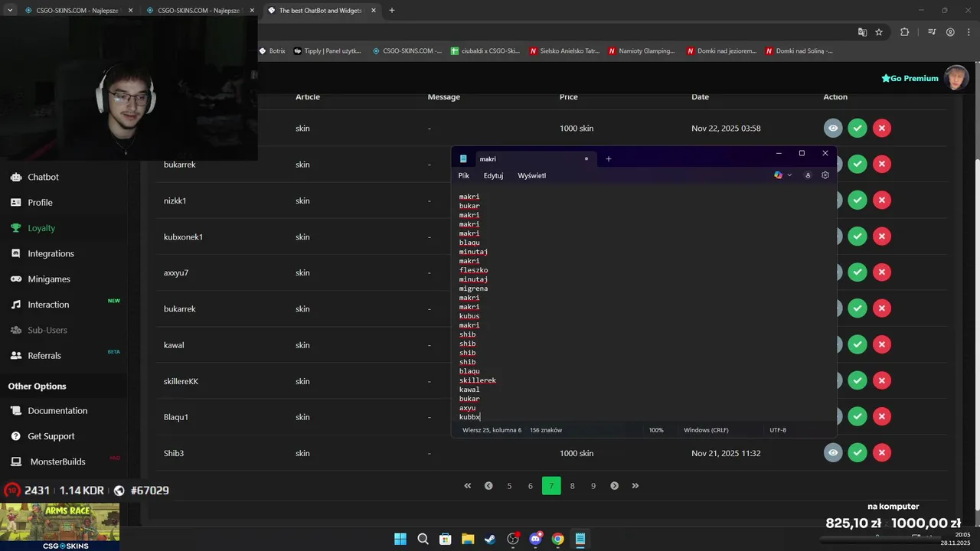Approve the kubxonek1 redemption

857,236
